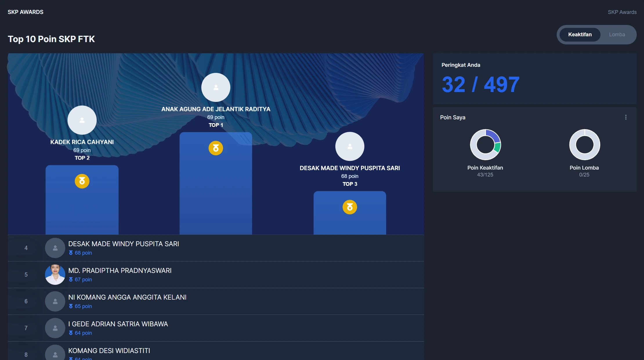Click the SKP Awards navigation link
Screen dimensions: 644x360
coord(622,12)
